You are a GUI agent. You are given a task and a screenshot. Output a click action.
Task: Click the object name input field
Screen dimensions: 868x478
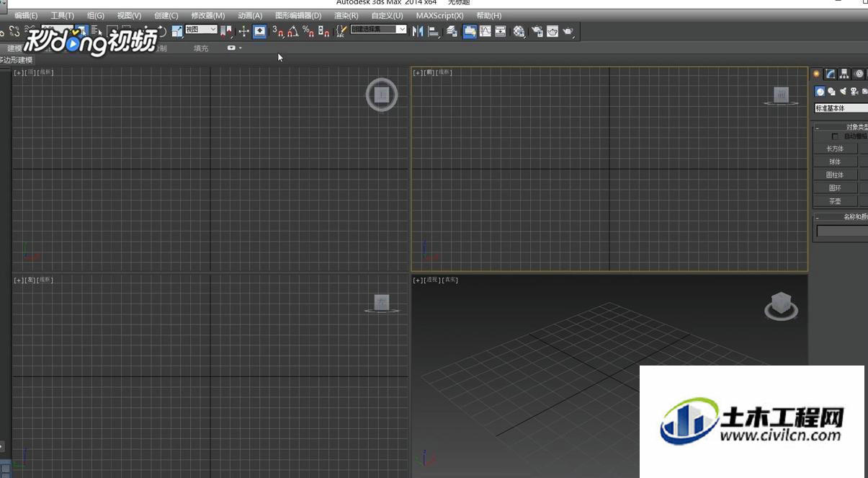click(842, 231)
